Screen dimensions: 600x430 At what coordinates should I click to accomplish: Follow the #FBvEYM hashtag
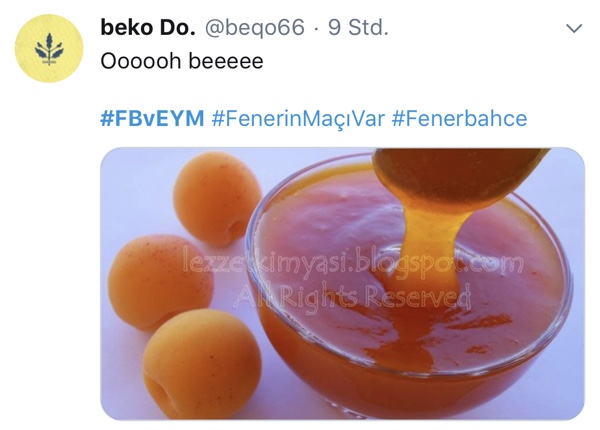[x=152, y=118]
